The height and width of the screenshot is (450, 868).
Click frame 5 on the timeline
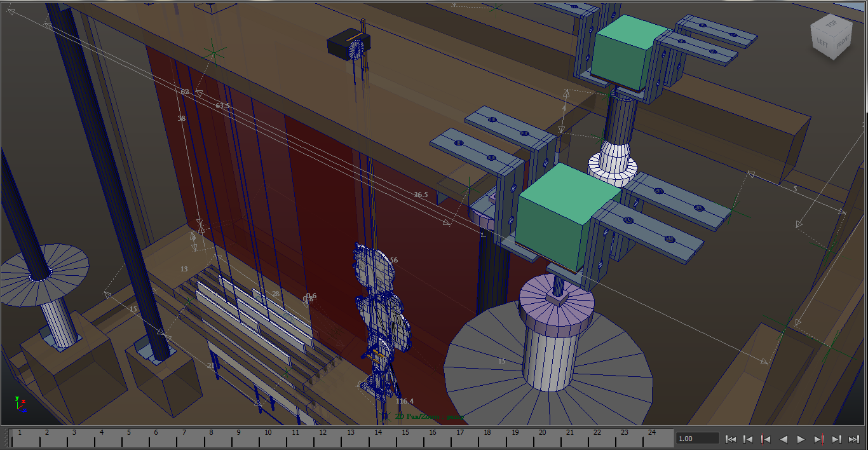129,437
